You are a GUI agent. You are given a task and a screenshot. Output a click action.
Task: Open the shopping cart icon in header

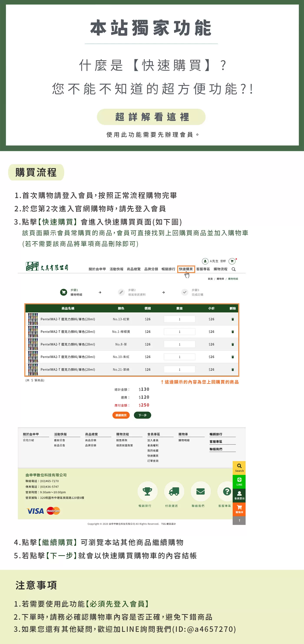232,261
